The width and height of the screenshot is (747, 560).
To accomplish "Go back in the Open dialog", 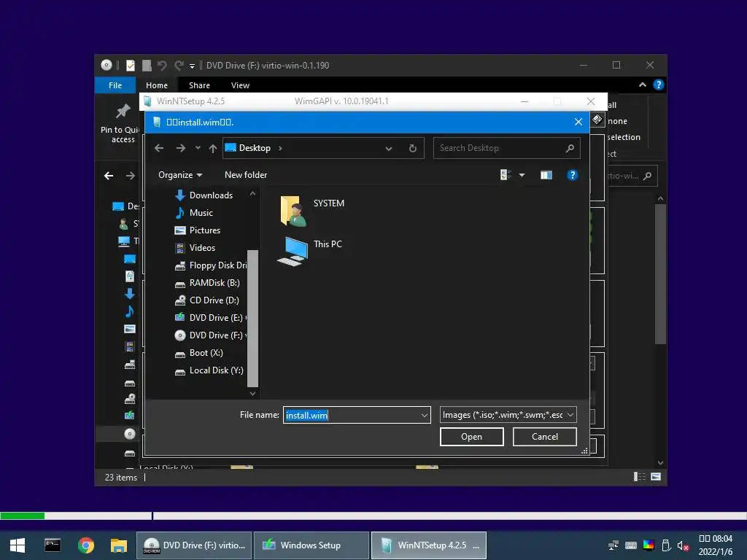I will 159,148.
